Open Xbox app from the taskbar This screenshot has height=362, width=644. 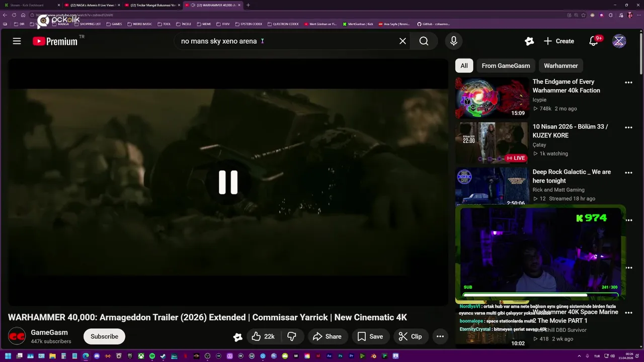(x=141, y=356)
